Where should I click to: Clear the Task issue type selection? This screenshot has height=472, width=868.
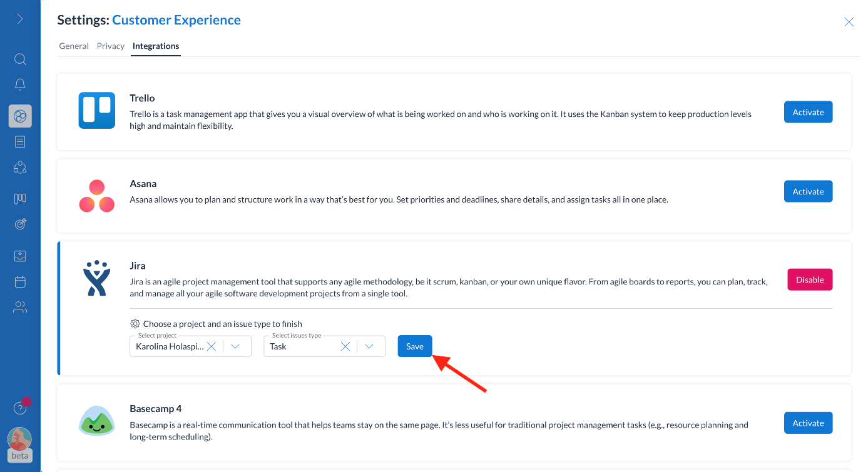click(x=345, y=346)
